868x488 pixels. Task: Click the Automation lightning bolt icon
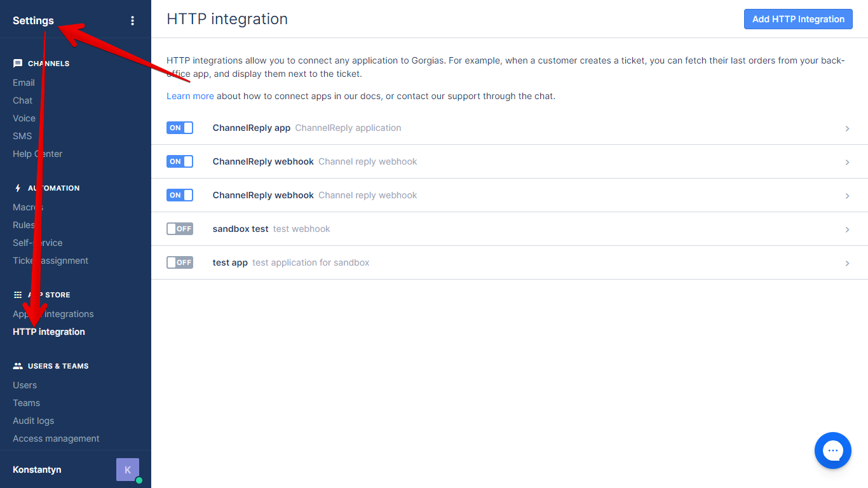18,187
